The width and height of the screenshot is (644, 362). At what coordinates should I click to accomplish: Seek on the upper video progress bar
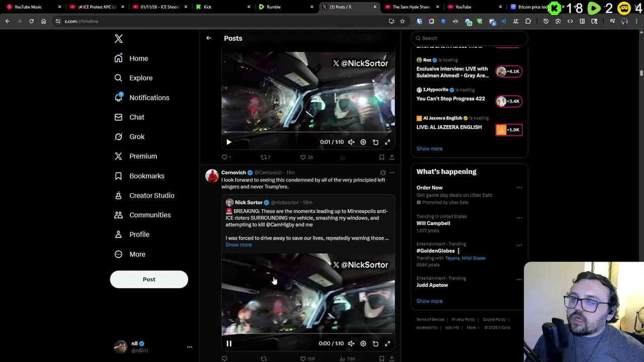click(x=308, y=132)
